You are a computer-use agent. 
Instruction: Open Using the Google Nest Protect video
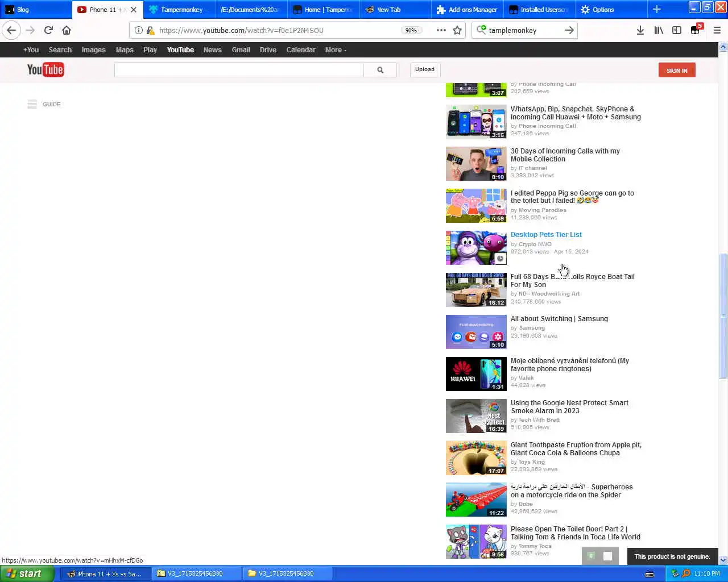click(x=569, y=407)
